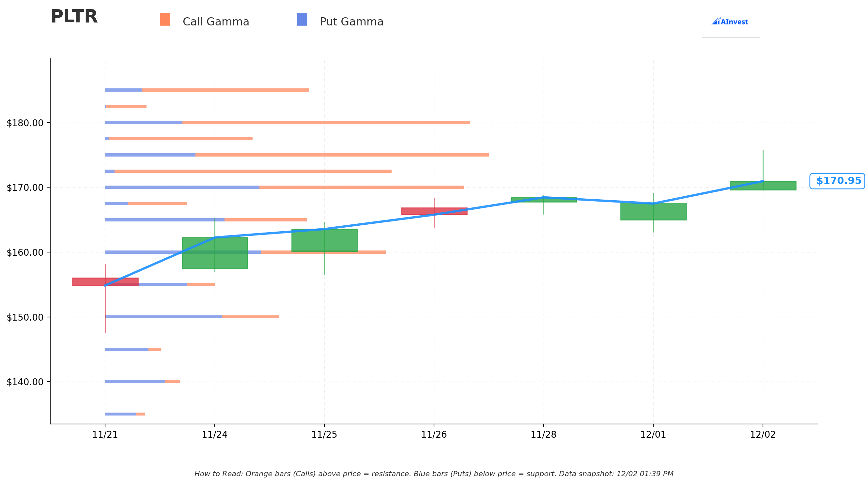This screenshot has height=484, width=868.
Task: Click the orange call gamma bar at $150
Action: [x=251, y=317]
